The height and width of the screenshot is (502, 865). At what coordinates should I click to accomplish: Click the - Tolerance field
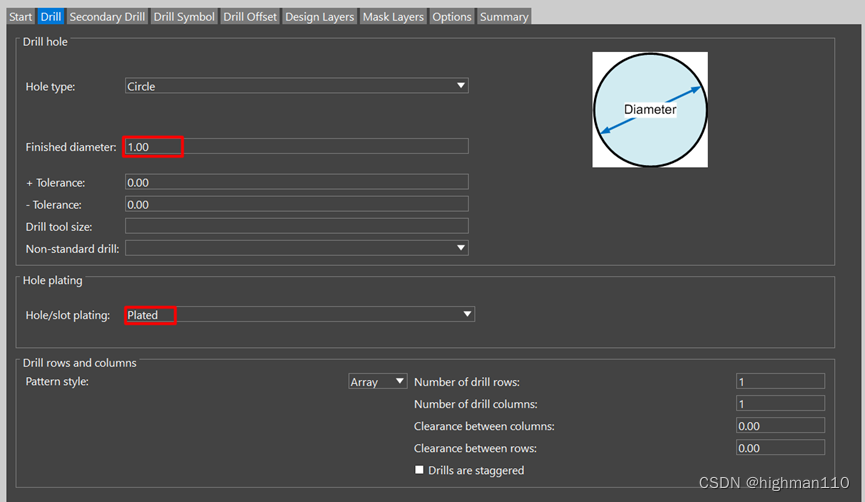point(296,204)
